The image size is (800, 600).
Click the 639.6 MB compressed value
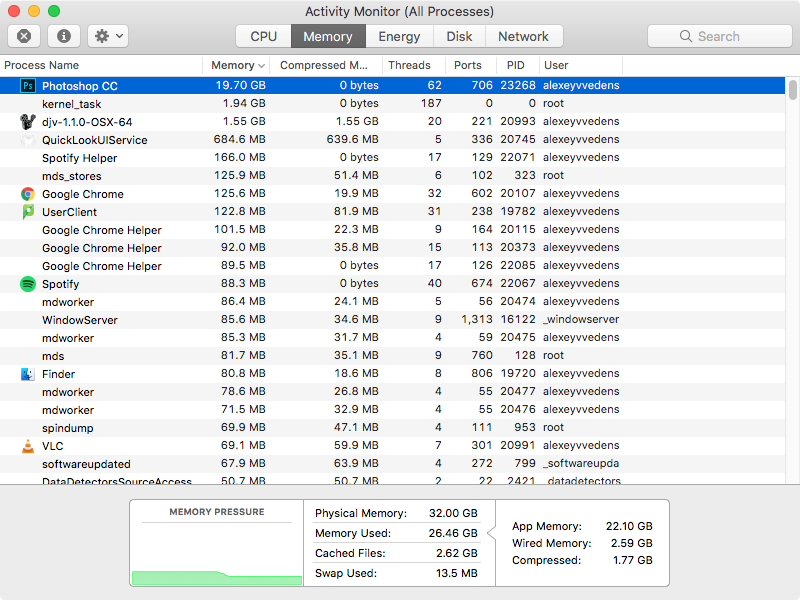[x=353, y=139]
